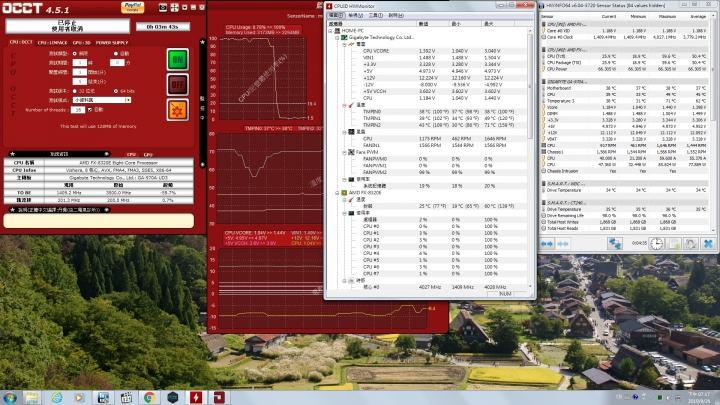Click HWiNFO blue X close sensors icon
This screenshot has height=405, width=720.
pyautogui.click(x=708, y=243)
